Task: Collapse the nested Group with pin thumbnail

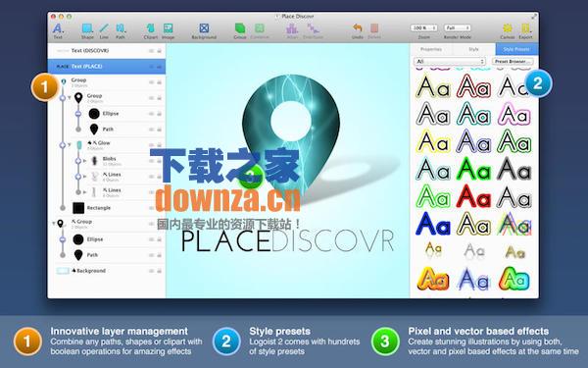Action: click(70, 98)
